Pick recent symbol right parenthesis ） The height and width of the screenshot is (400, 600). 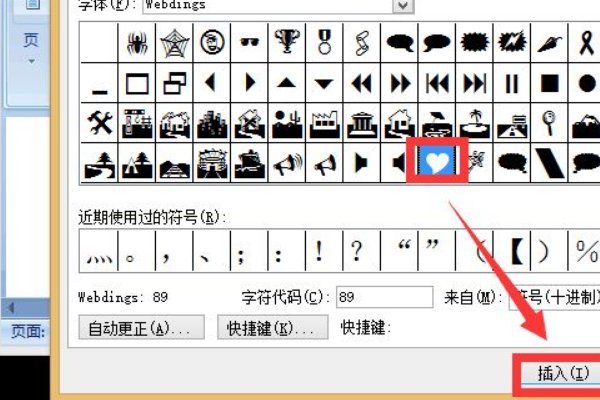pos(549,251)
